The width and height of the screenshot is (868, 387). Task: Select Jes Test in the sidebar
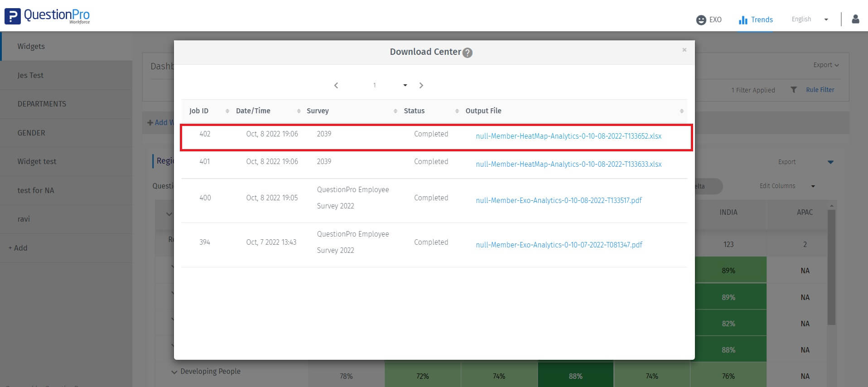66,75
